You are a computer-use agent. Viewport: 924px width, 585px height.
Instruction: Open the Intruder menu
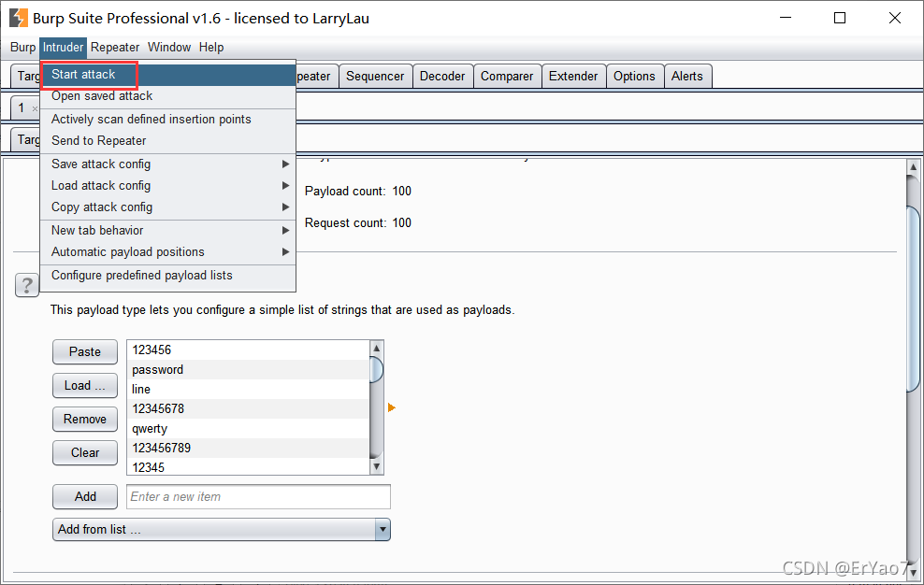point(63,47)
